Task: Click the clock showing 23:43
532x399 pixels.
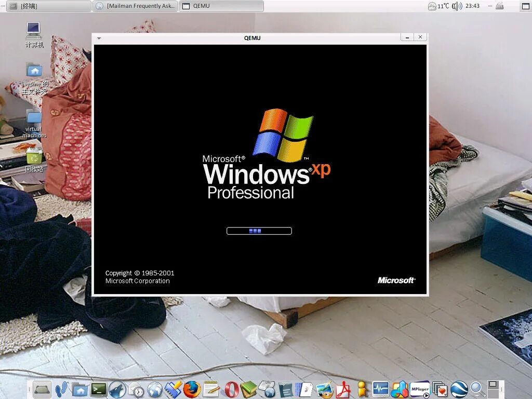Action: click(472, 6)
